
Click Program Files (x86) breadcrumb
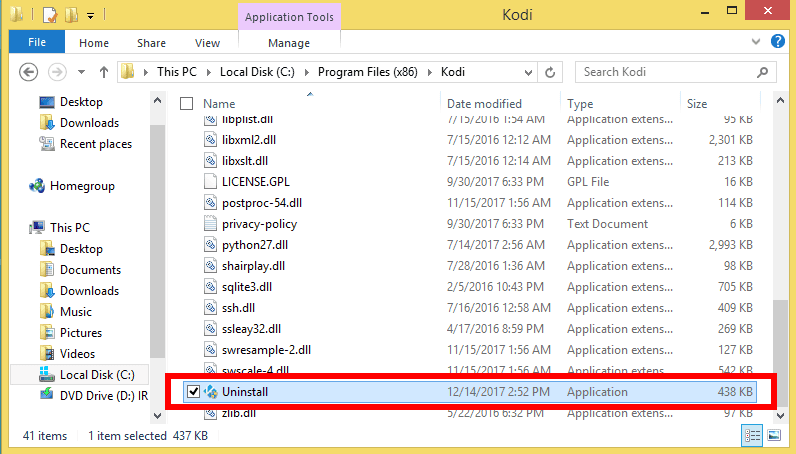(368, 72)
